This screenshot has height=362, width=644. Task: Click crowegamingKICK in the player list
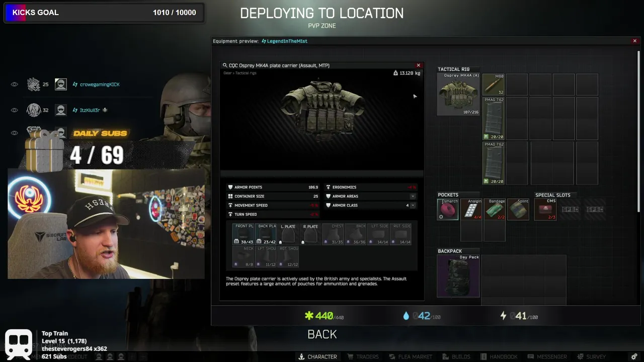pyautogui.click(x=100, y=84)
